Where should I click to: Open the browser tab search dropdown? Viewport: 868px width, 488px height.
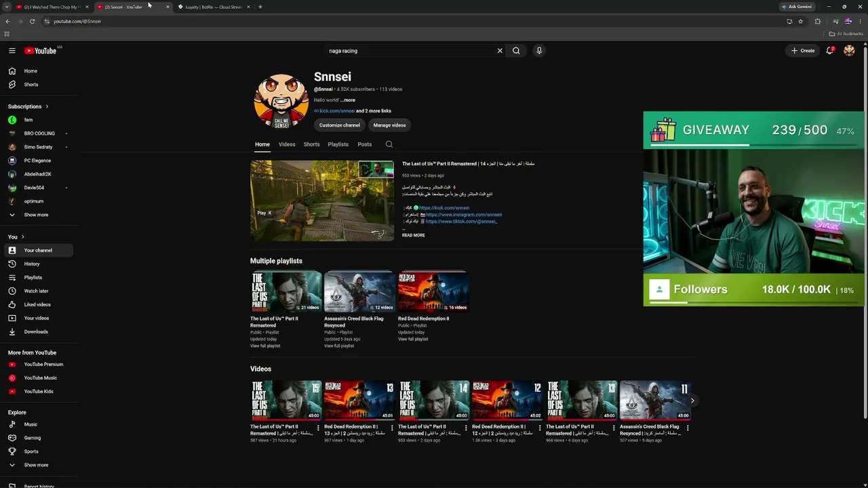(x=5, y=7)
